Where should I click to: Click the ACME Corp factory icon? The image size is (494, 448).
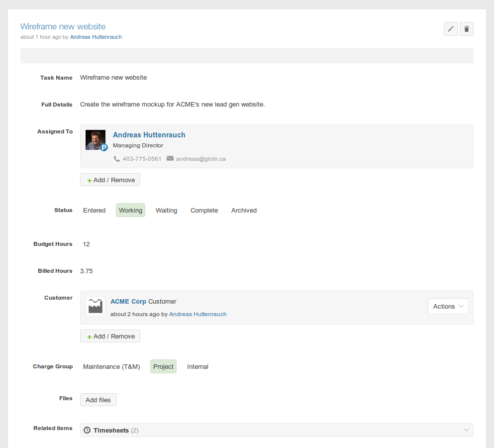(96, 306)
